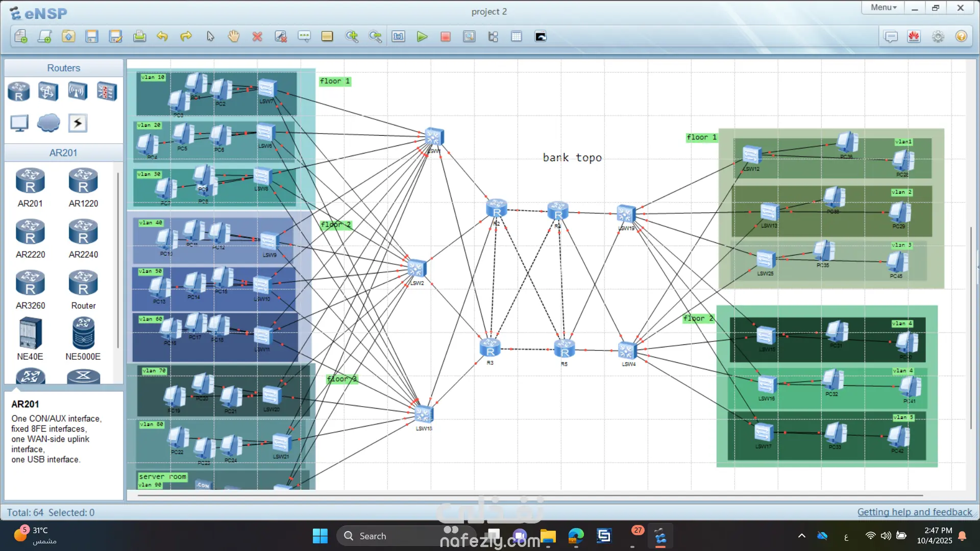Select the hand drag-canvas tool
980x551 pixels.
click(234, 37)
